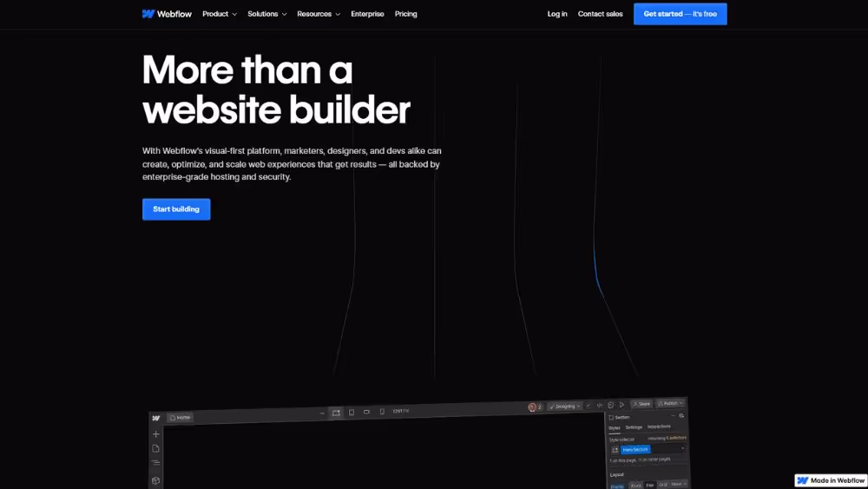Click the Webflow logo in the top navigation
868x489 pixels.
pyautogui.click(x=167, y=14)
